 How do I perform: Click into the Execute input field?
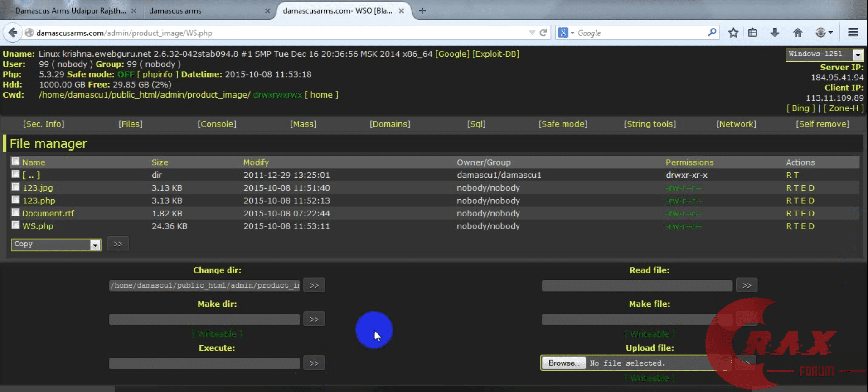click(204, 363)
